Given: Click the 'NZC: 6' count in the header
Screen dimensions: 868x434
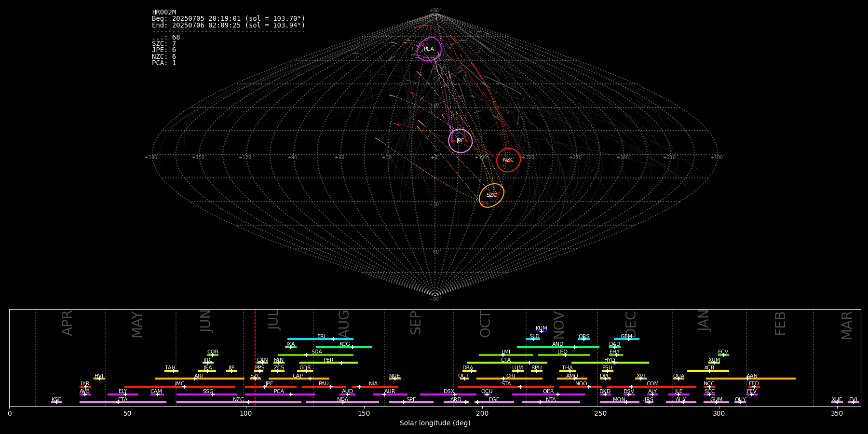Looking at the screenshot, I should click(164, 57).
